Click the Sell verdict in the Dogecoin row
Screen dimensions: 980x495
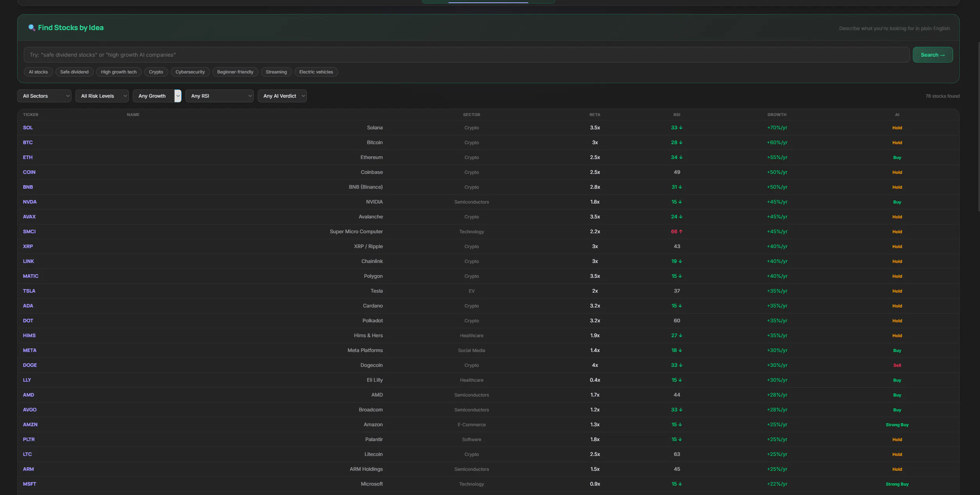tap(897, 365)
